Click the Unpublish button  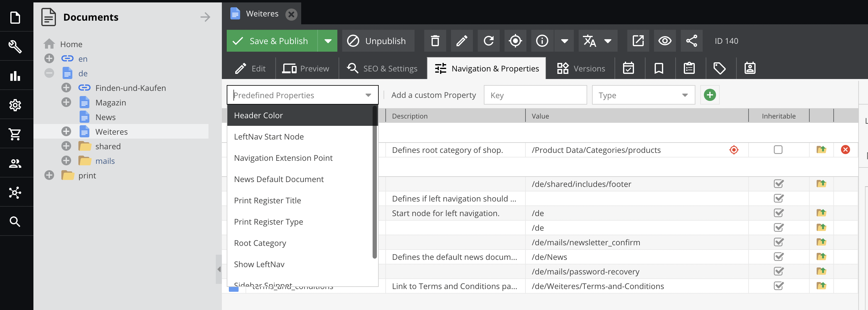coord(378,41)
